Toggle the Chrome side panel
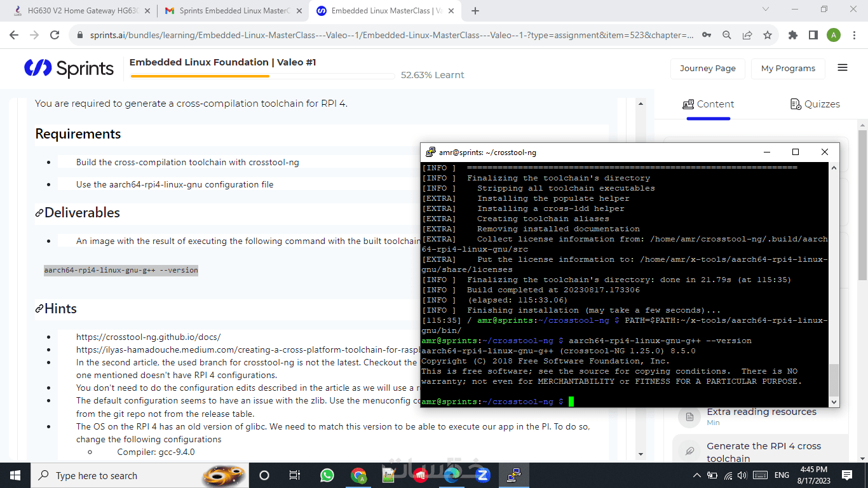Viewport: 868px width, 488px height. point(813,36)
